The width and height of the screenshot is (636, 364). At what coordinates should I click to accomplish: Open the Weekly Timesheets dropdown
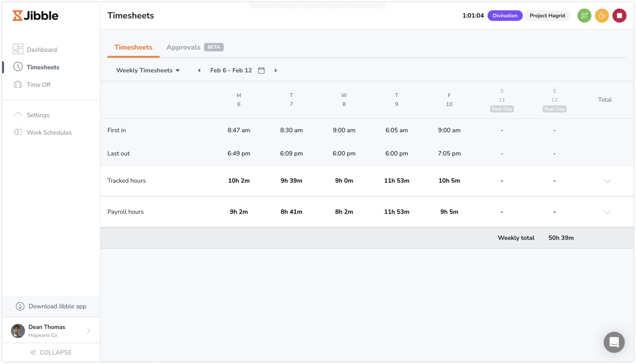pyautogui.click(x=148, y=70)
